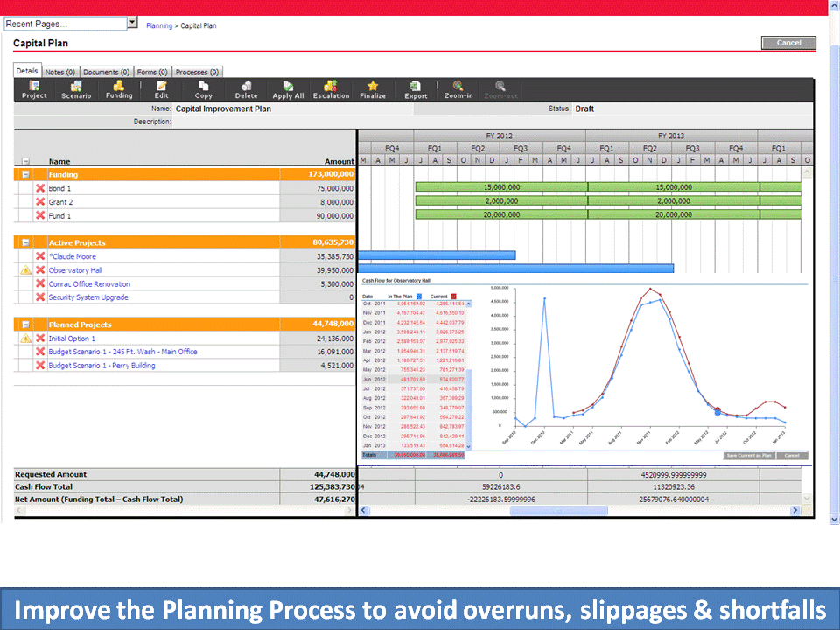
Task: Remove Bond 1 with red X
Action: [x=40, y=188]
